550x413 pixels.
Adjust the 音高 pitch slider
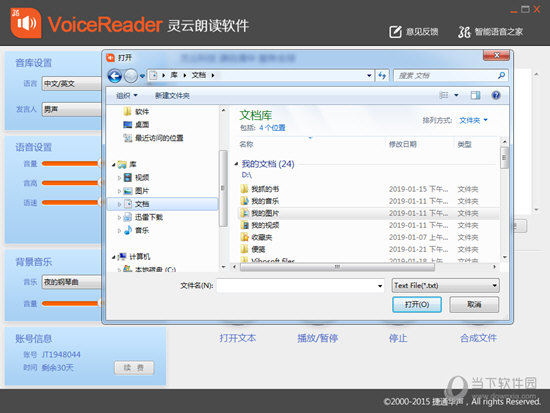coord(71,183)
